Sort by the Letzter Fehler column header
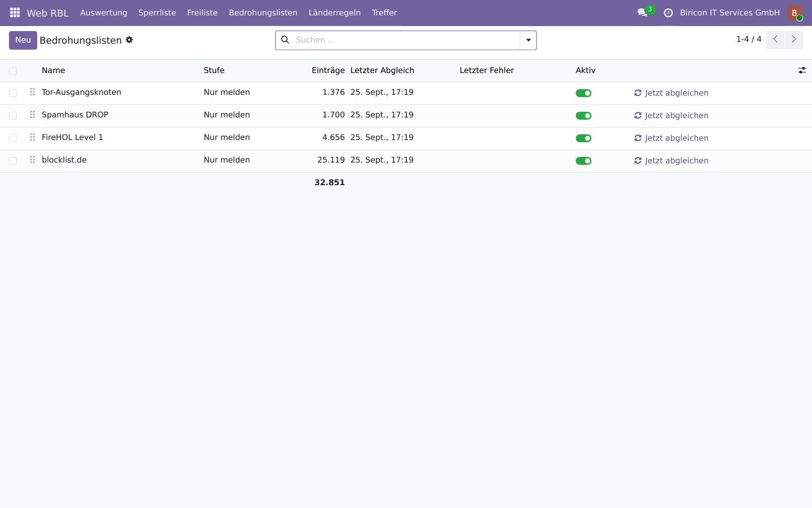Image resolution: width=812 pixels, height=508 pixels. [x=487, y=70]
